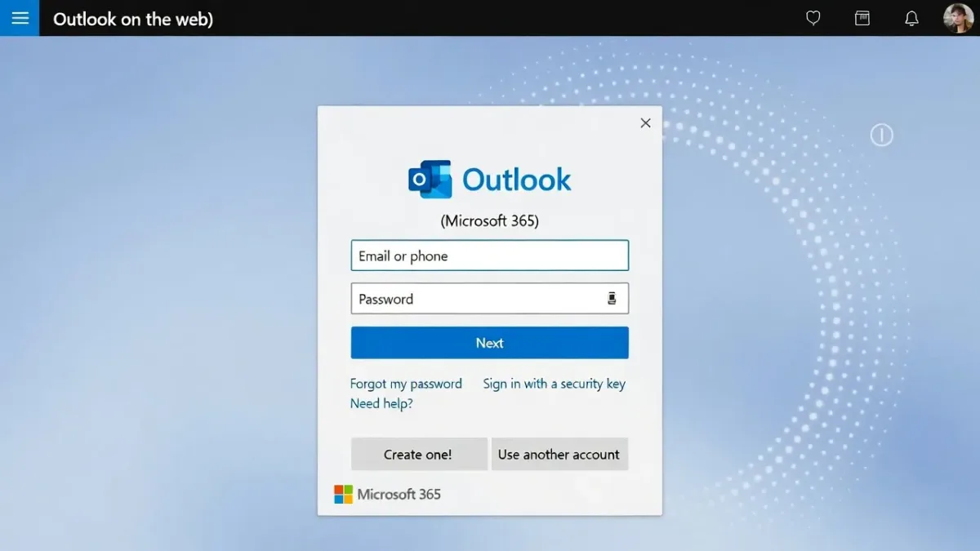Click the Next button
This screenshot has width=980, height=551.
point(490,343)
